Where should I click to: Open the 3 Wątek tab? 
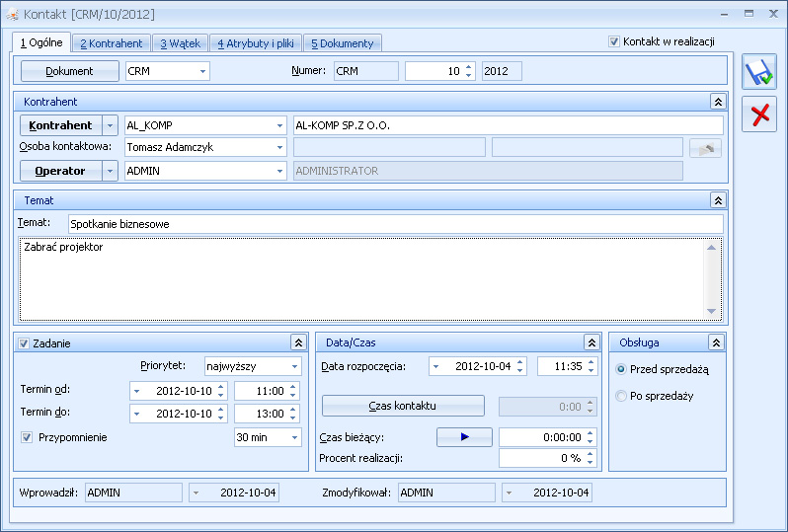(180, 43)
